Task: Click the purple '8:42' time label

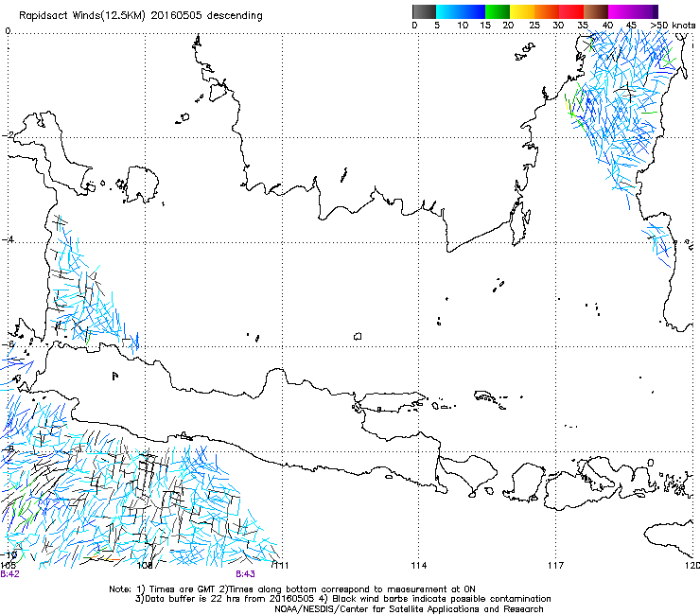Action: 9,574
